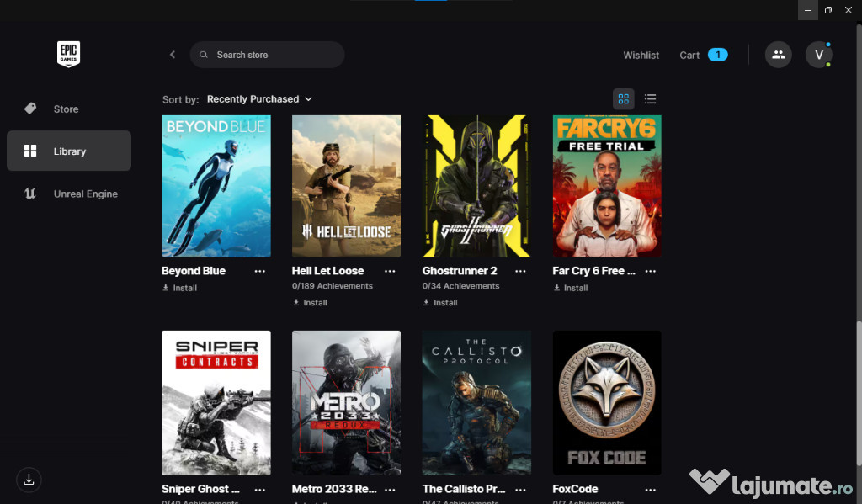
Task: Open Ghostrunner 2 cover thumbnail
Action: coord(476,186)
